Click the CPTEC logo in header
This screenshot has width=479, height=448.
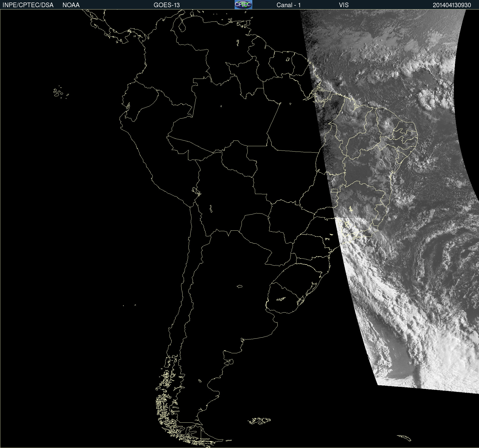pos(243,5)
